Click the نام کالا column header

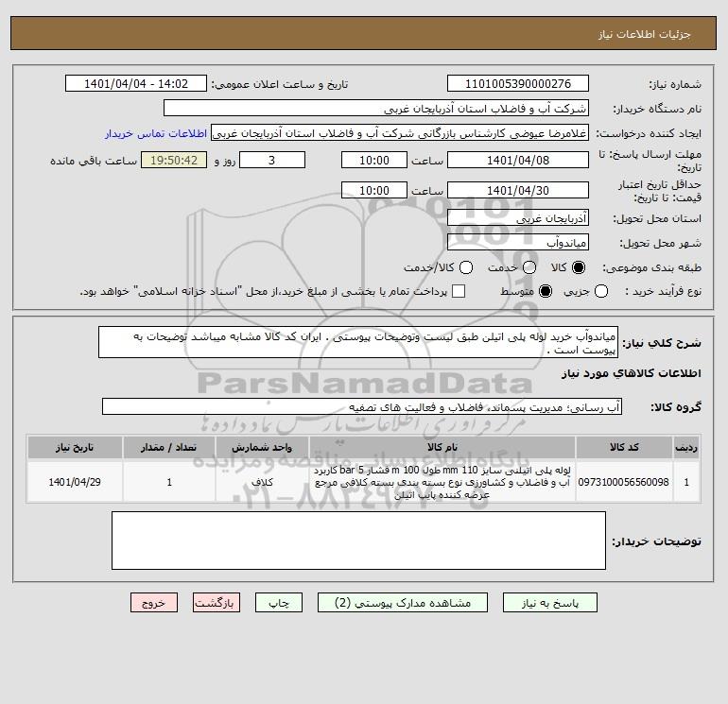pos(442,447)
